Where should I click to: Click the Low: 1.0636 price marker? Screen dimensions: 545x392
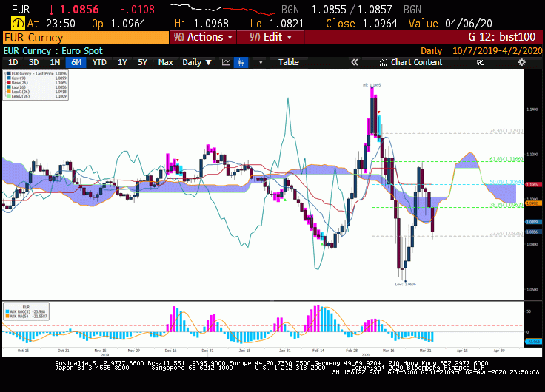(x=405, y=284)
